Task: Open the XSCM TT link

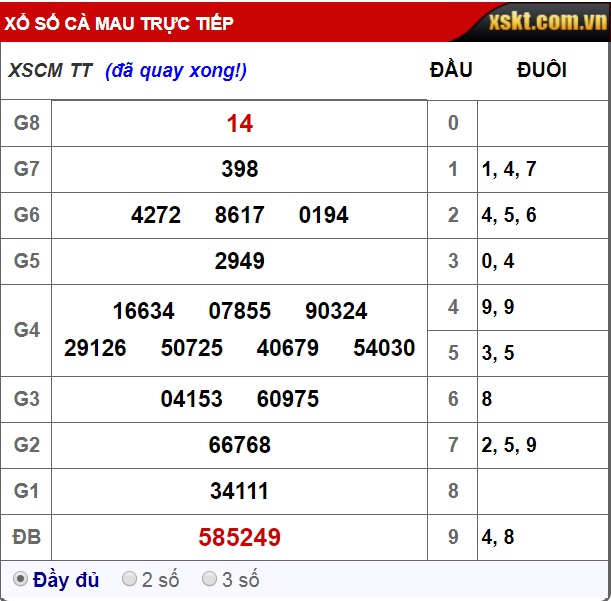Action: pyautogui.click(x=50, y=70)
